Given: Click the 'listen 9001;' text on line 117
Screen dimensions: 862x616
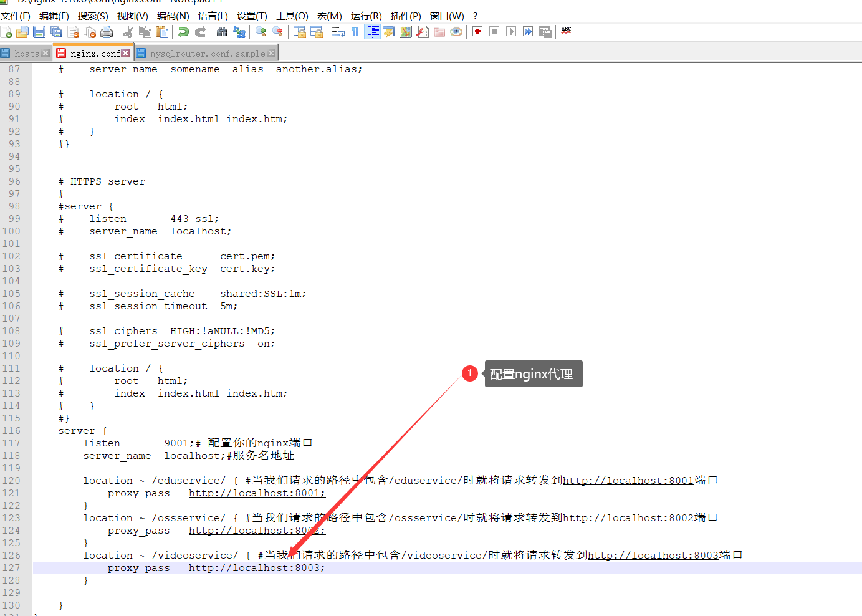Looking at the screenshot, I should coord(139,443).
